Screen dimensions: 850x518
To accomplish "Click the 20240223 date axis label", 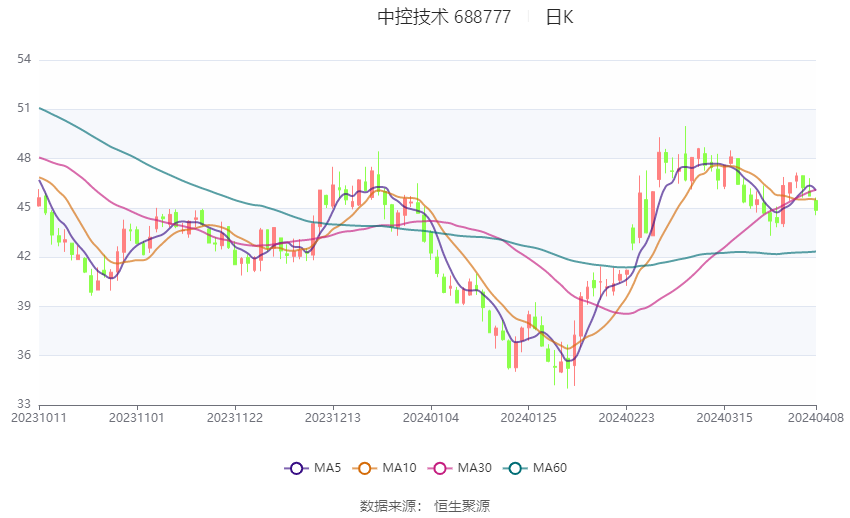I will click(627, 418).
